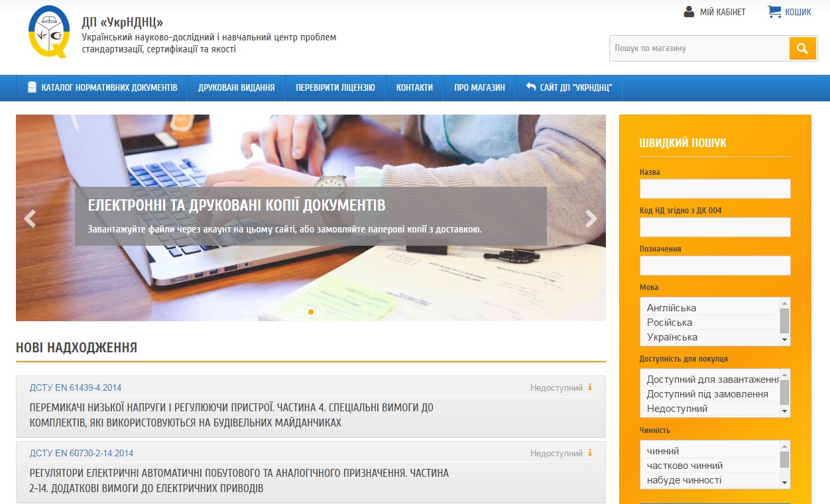Click the title РЕГУЛЯТОРИ ЕЛЕКТРИЧНІ АВТОМАТИЧНІ ПОБУТОВОГО
The height and width of the screenshot is (504, 830).
(x=239, y=481)
